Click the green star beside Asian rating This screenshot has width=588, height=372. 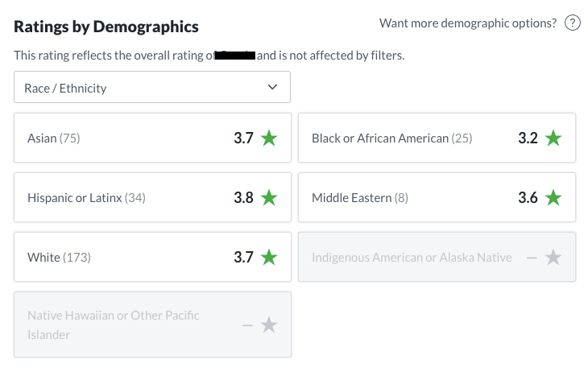(269, 138)
